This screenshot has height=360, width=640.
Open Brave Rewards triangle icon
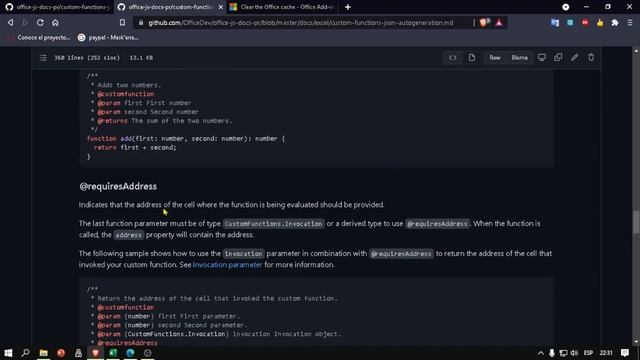click(499, 23)
